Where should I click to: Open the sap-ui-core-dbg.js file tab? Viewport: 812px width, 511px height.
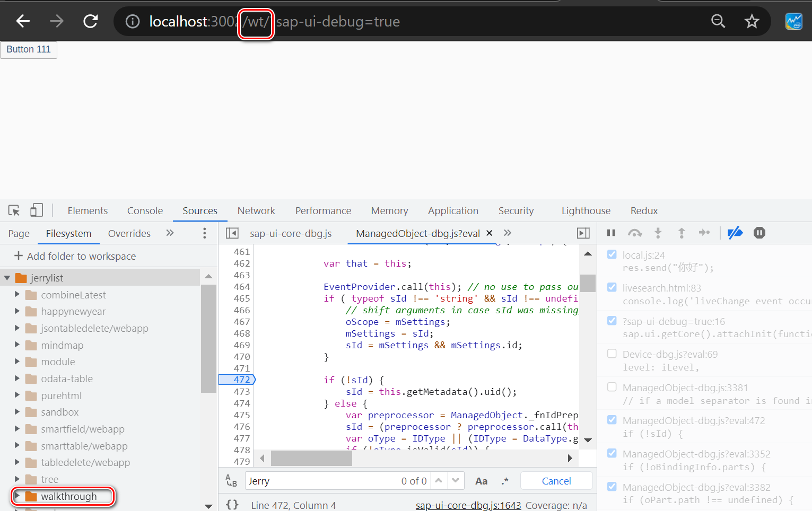(291, 233)
